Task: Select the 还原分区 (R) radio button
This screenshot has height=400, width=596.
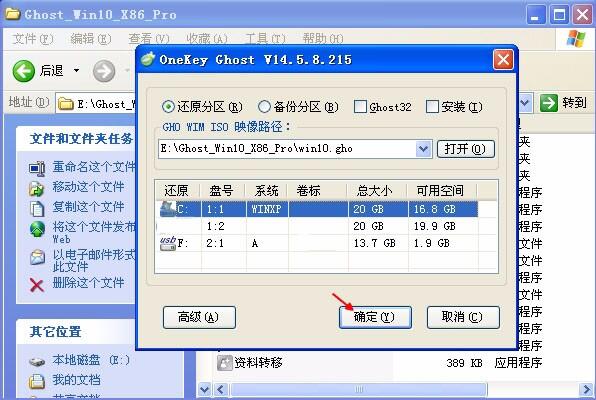Action: pos(168,107)
